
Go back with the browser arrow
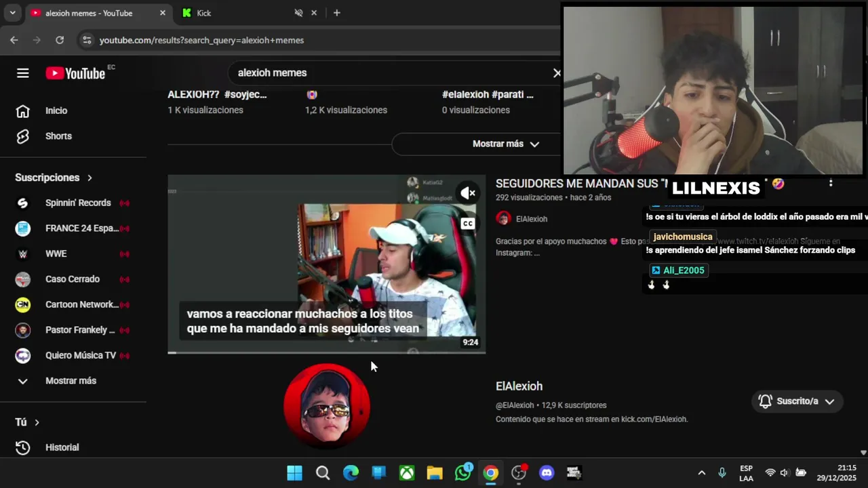click(14, 40)
